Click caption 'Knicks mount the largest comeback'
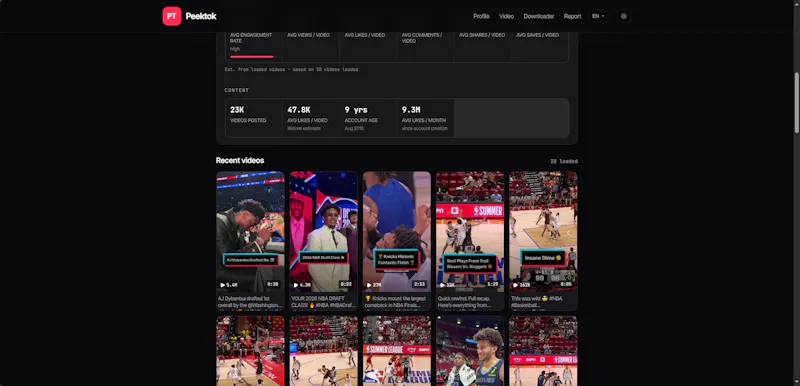Viewport: 800px width, 386px height. [x=396, y=302]
